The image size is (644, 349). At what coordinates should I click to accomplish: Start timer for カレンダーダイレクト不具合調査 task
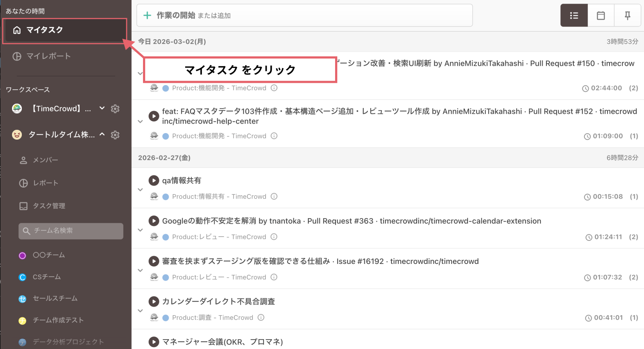(x=154, y=301)
